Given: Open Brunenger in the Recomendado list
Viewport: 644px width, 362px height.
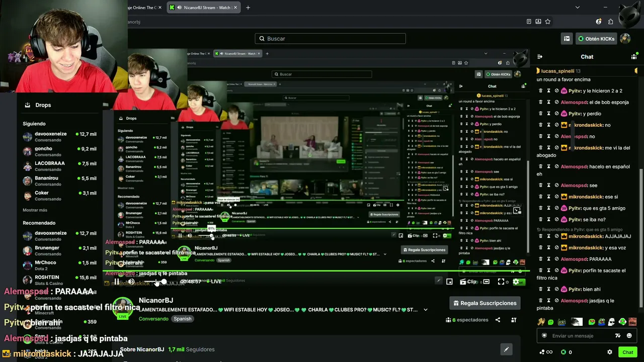Looking at the screenshot, I should pyautogui.click(x=60, y=250).
